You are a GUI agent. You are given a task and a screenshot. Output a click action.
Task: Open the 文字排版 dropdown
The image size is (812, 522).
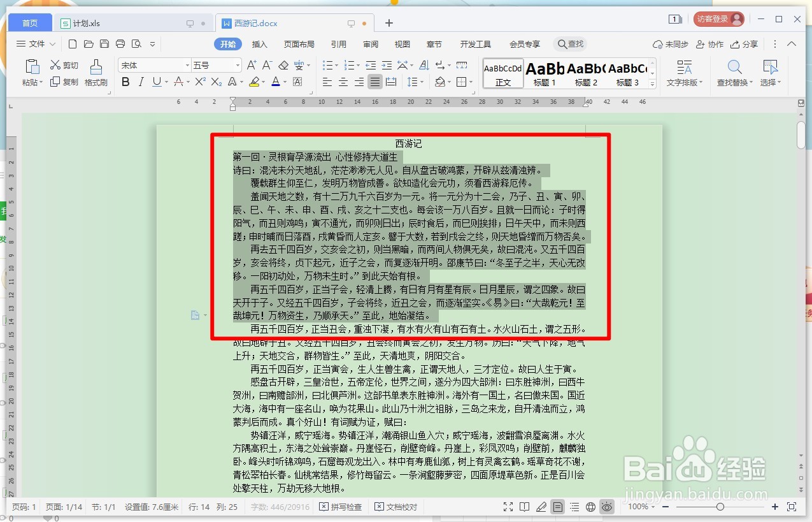pyautogui.click(x=685, y=73)
